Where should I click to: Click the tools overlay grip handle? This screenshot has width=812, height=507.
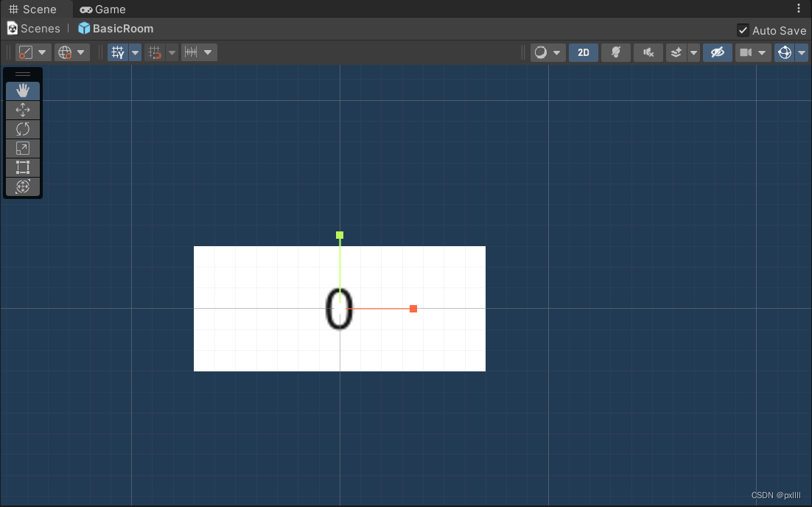pos(23,74)
